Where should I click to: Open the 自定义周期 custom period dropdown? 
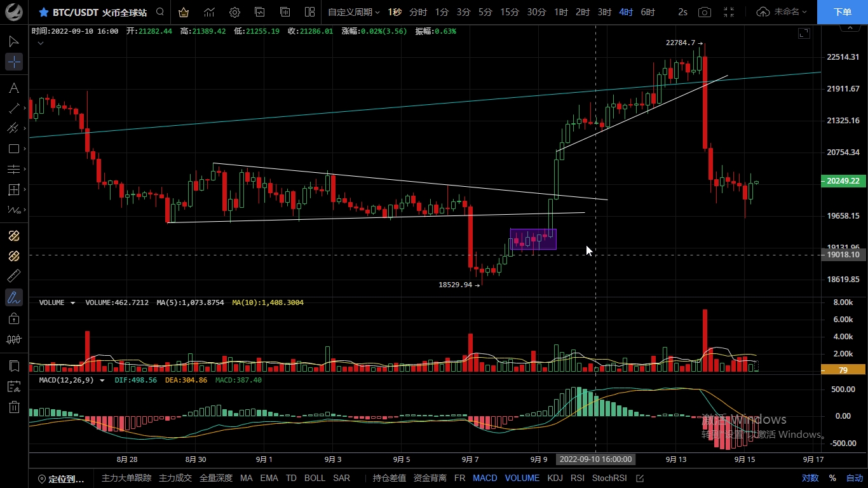click(x=353, y=12)
